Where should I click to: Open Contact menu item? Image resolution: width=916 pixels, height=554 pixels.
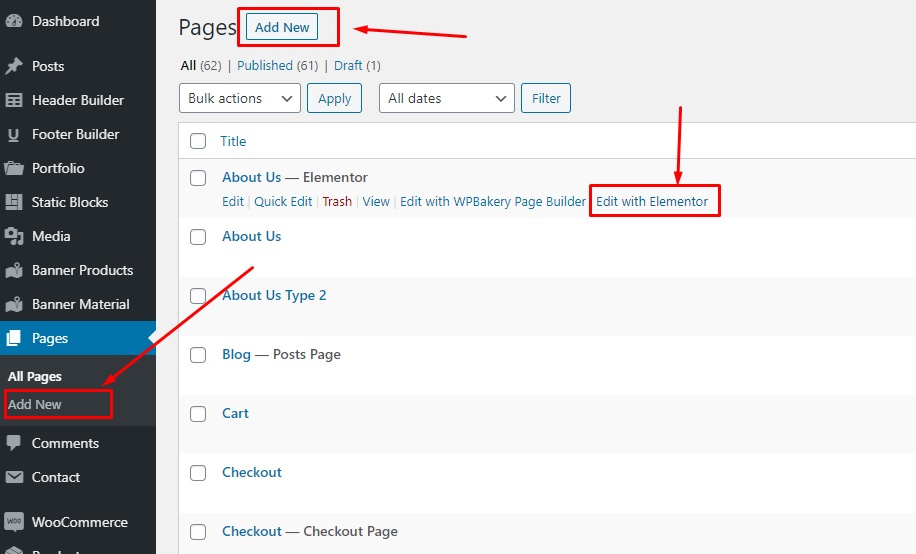coord(55,477)
